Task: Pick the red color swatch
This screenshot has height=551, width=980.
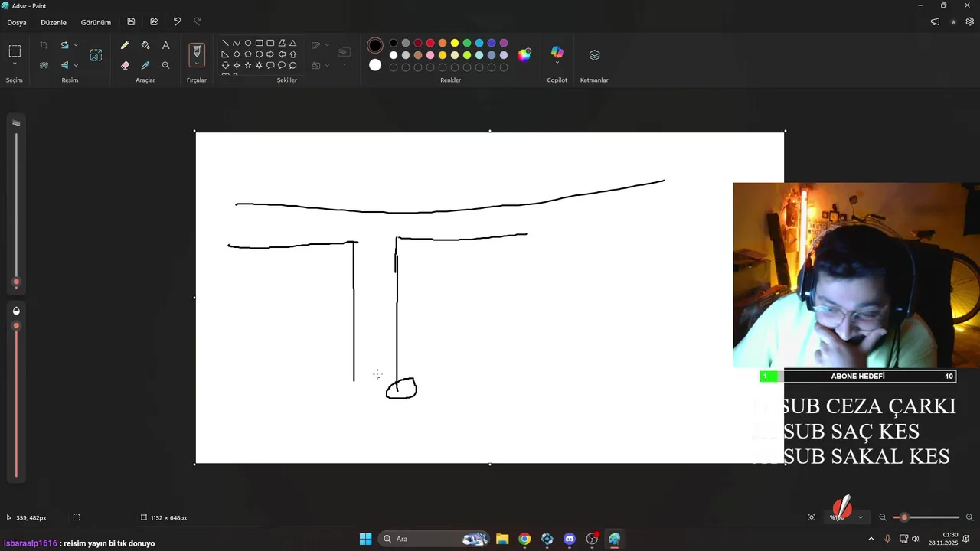Action: click(430, 43)
